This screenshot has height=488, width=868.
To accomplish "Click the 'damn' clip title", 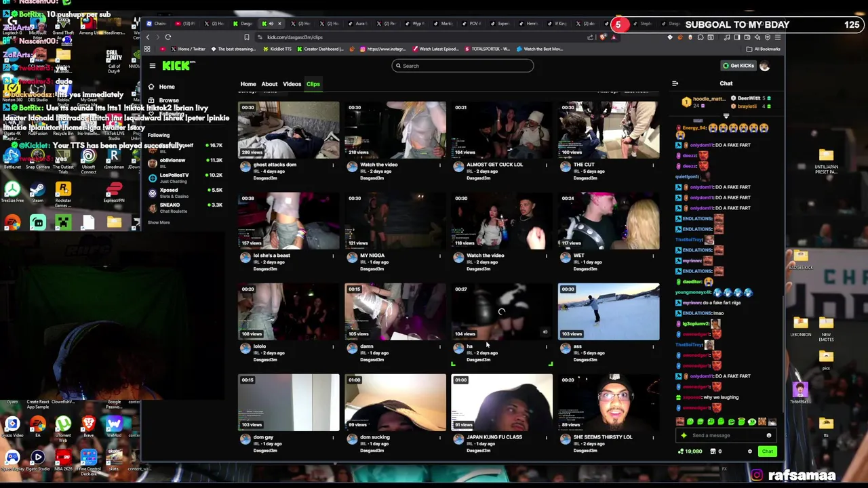I will click(366, 346).
